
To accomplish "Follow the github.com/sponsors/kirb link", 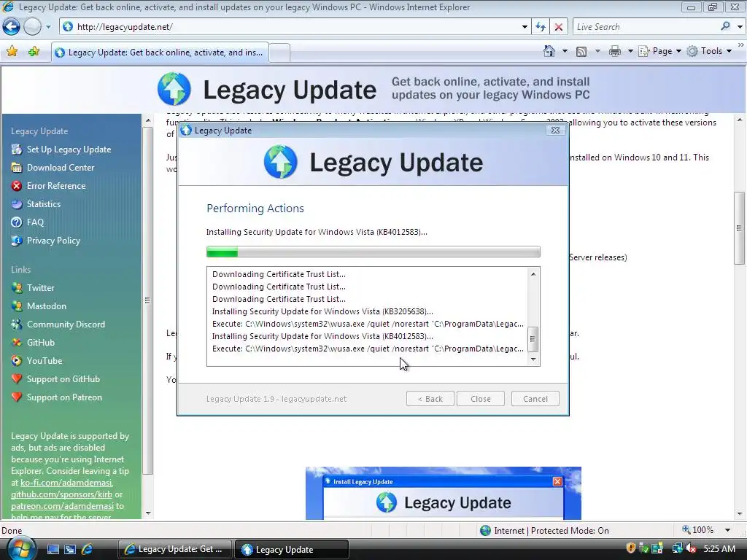I will point(61,494).
